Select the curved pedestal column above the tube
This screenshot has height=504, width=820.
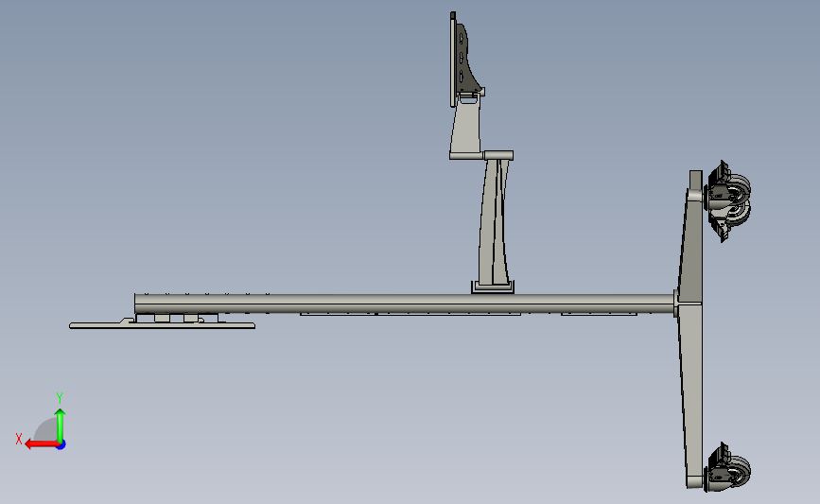point(493,222)
